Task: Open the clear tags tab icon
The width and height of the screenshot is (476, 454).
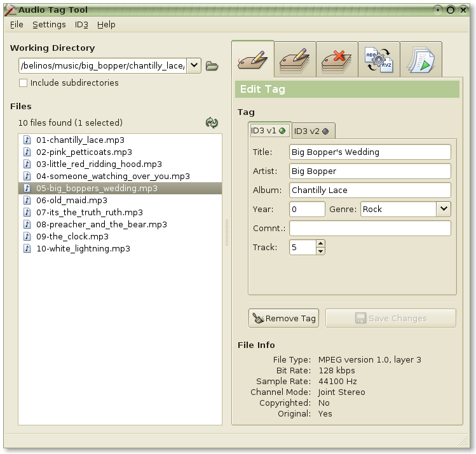Action: pos(337,60)
